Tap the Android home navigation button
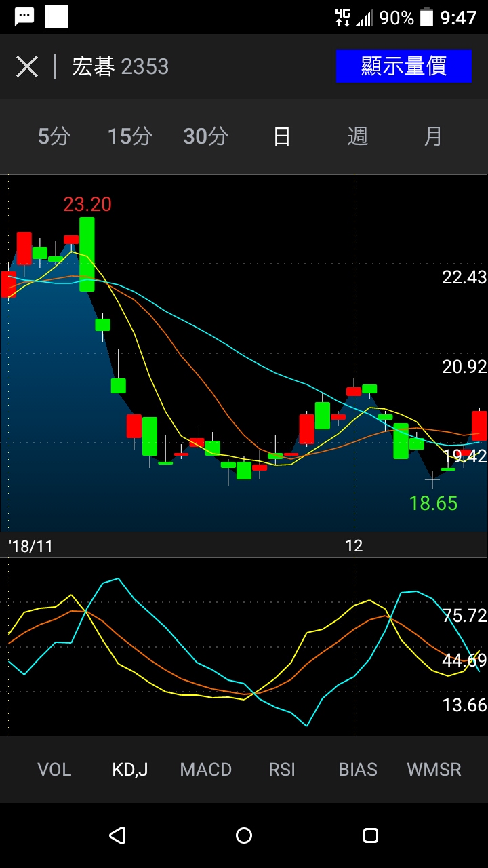The height and width of the screenshot is (868, 488). [244, 835]
